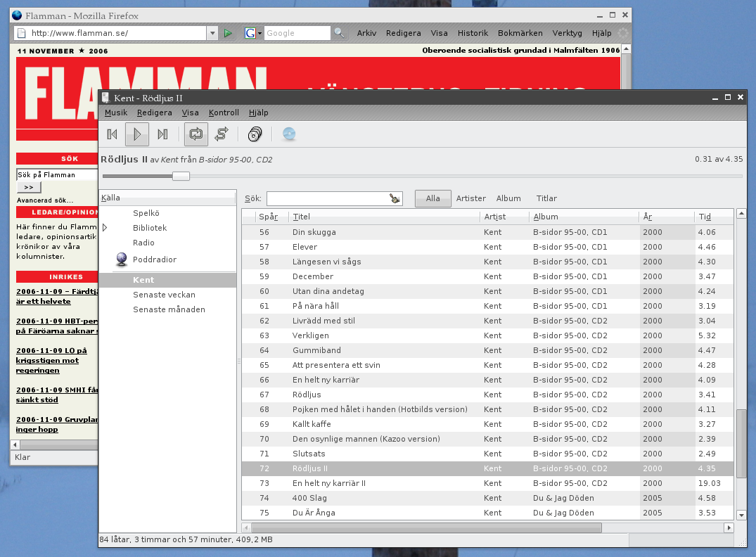Click the horizontal scrollbar left arrow of track list
The image size is (756, 557).
click(x=247, y=527)
